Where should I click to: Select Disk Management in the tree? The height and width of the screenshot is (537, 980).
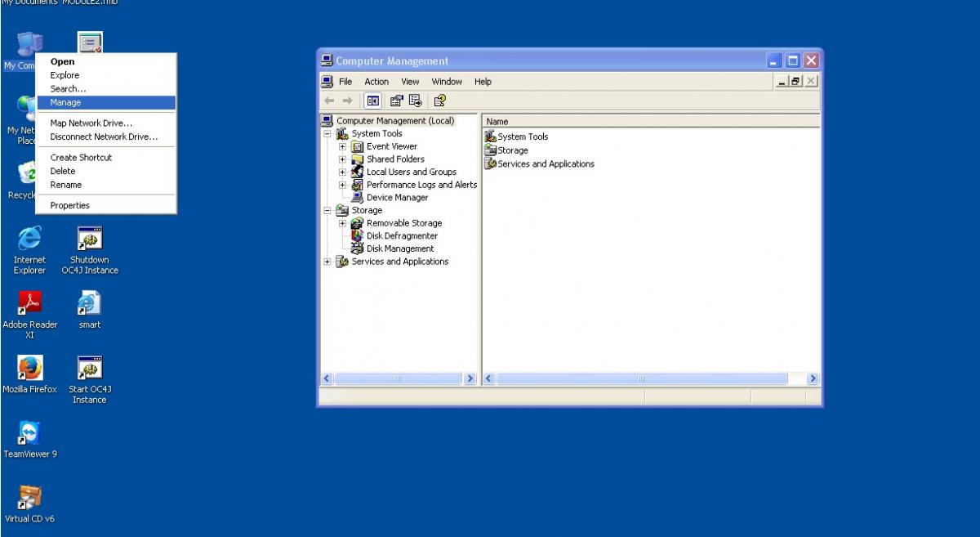click(x=399, y=248)
